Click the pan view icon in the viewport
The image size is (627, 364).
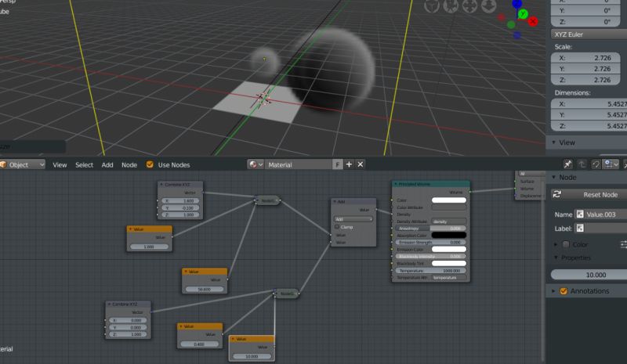click(x=469, y=5)
